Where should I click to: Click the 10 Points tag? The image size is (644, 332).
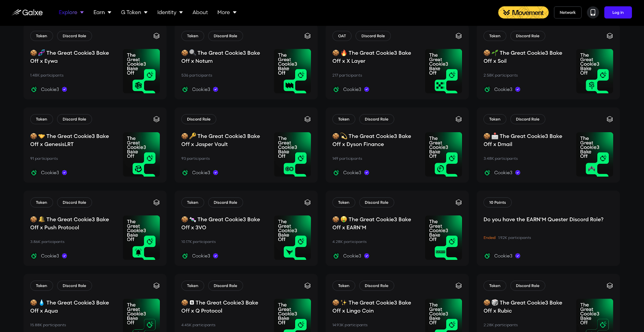point(497,203)
